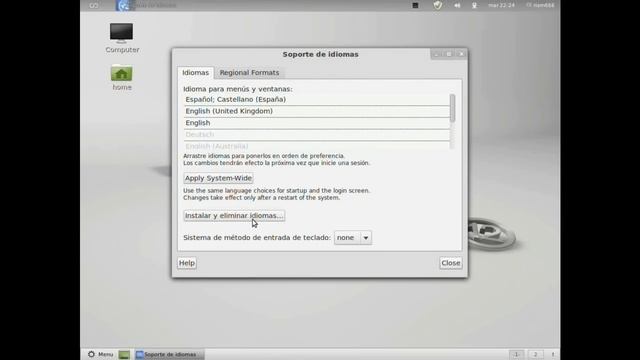Open the Menu button on bottom panel
This screenshot has width=640, height=360.
[x=100, y=354]
